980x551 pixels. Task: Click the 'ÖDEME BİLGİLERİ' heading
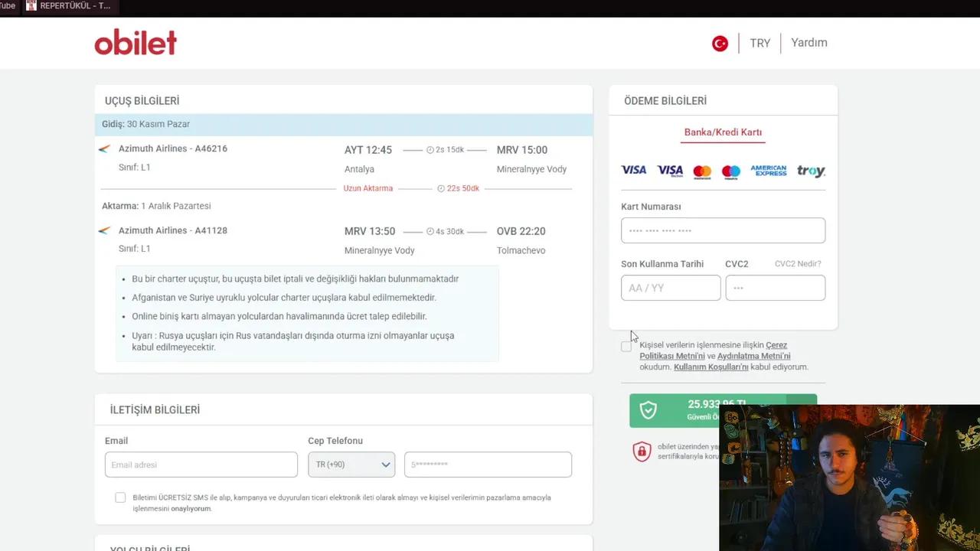[665, 101]
